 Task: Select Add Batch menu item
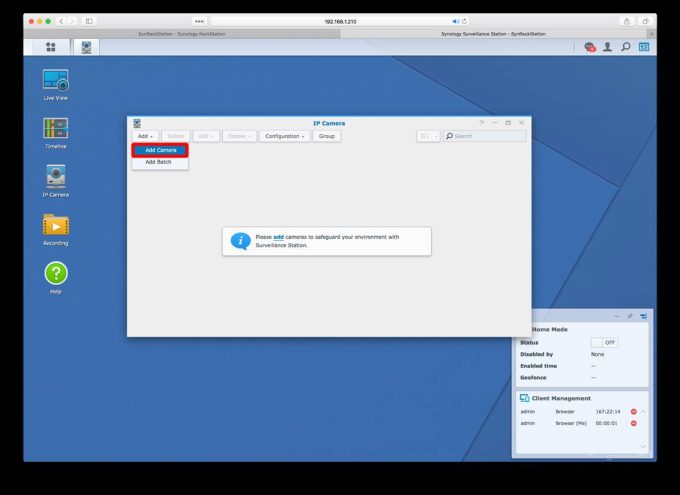tap(158, 162)
